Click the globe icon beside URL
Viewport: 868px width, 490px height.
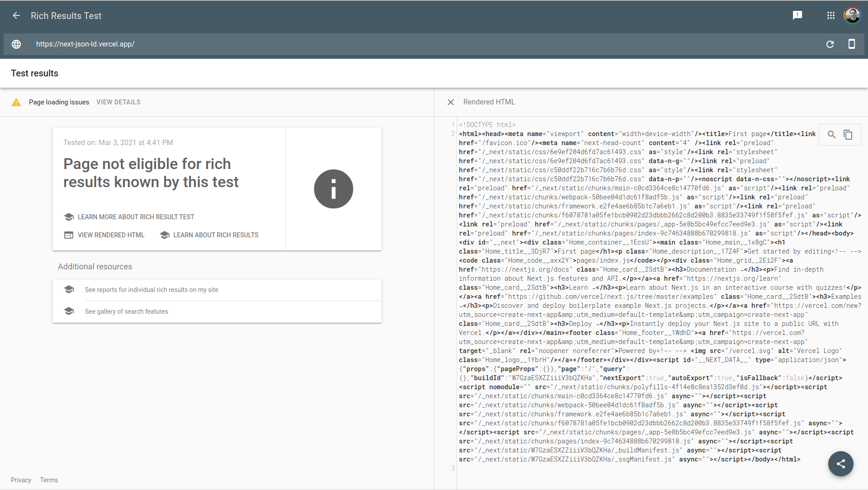[x=16, y=44]
